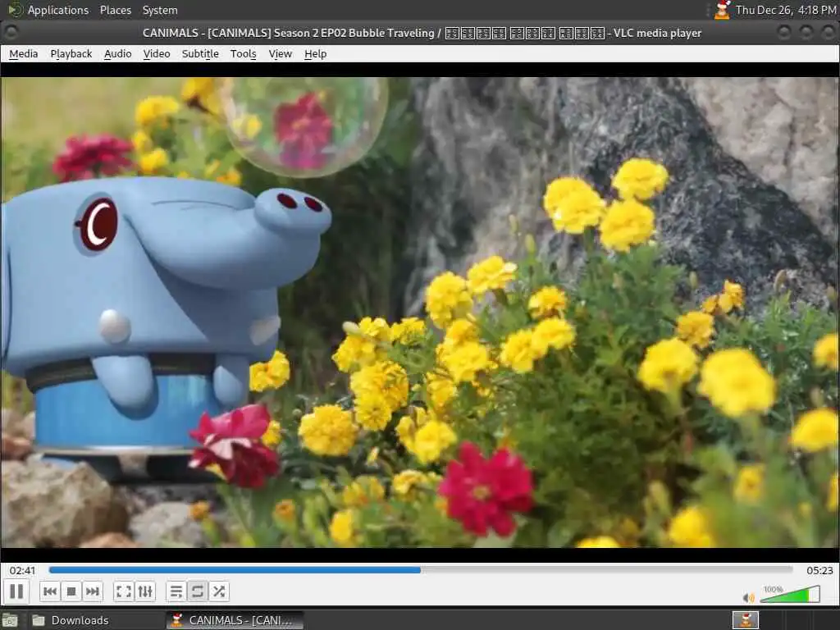Viewport: 840px width, 630px height.
Task: Switch to Downloads window in taskbar
Action: (x=97, y=620)
